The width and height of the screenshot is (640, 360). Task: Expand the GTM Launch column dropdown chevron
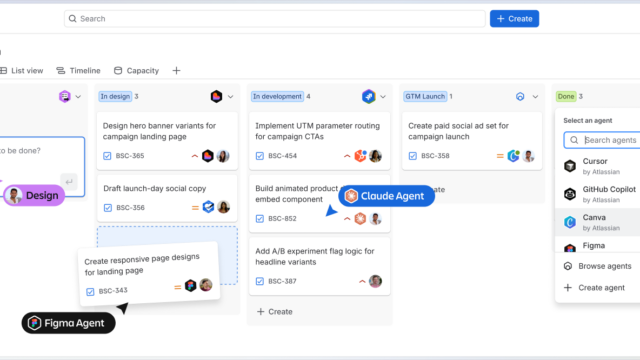(x=535, y=97)
